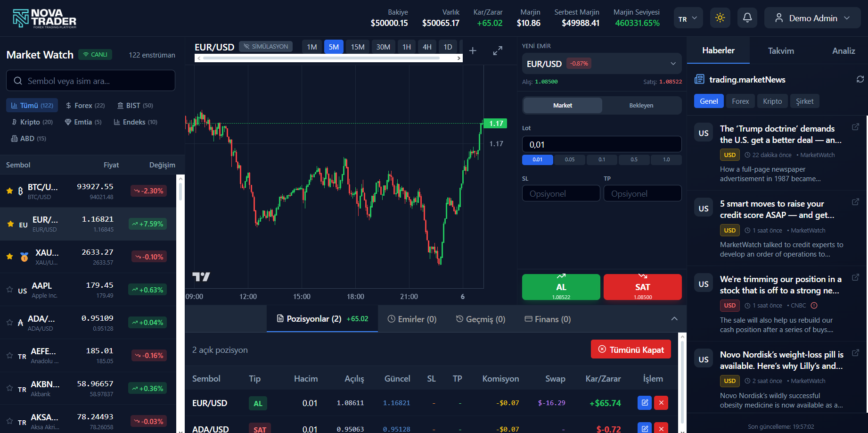This screenshot has width=868, height=433.
Task: Edit the EUR/USD position with pencil icon
Action: click(644, 403)
